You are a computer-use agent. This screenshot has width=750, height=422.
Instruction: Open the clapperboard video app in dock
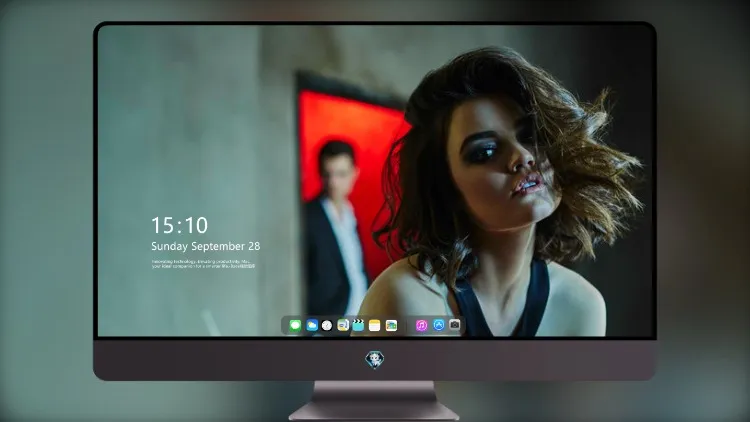(x=358, y=325)
